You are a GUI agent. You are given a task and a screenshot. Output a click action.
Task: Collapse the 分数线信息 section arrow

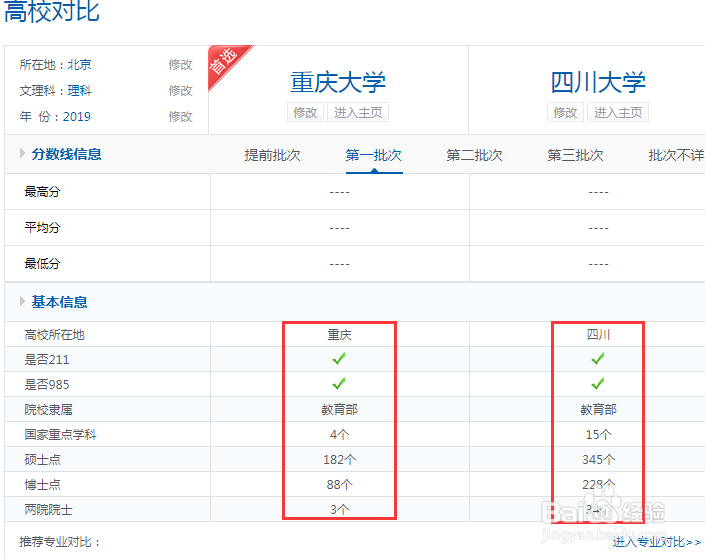[x=22, y=153]
